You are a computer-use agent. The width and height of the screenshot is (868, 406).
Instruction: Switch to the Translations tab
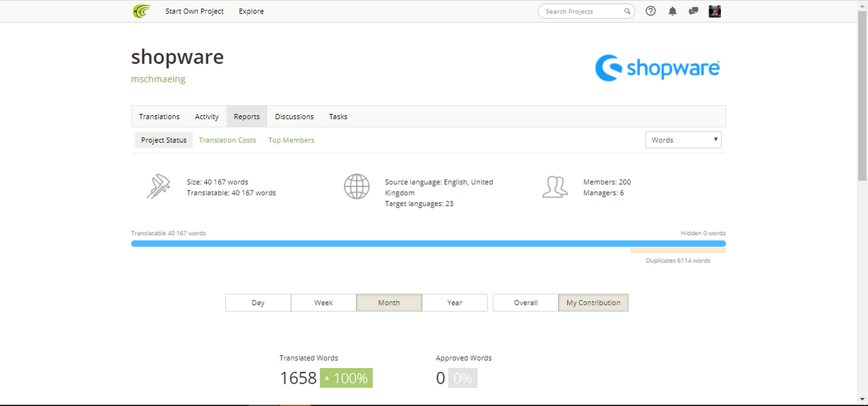tap(159, 117)
